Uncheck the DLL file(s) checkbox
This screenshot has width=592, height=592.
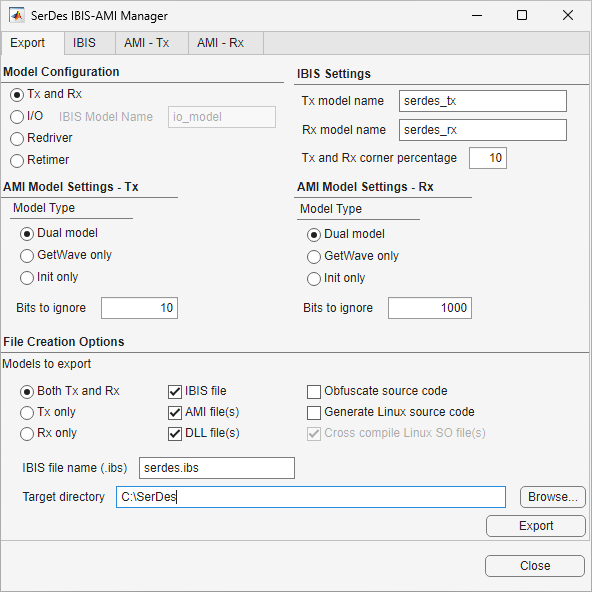pyautogui.click(x=175, y=434)
